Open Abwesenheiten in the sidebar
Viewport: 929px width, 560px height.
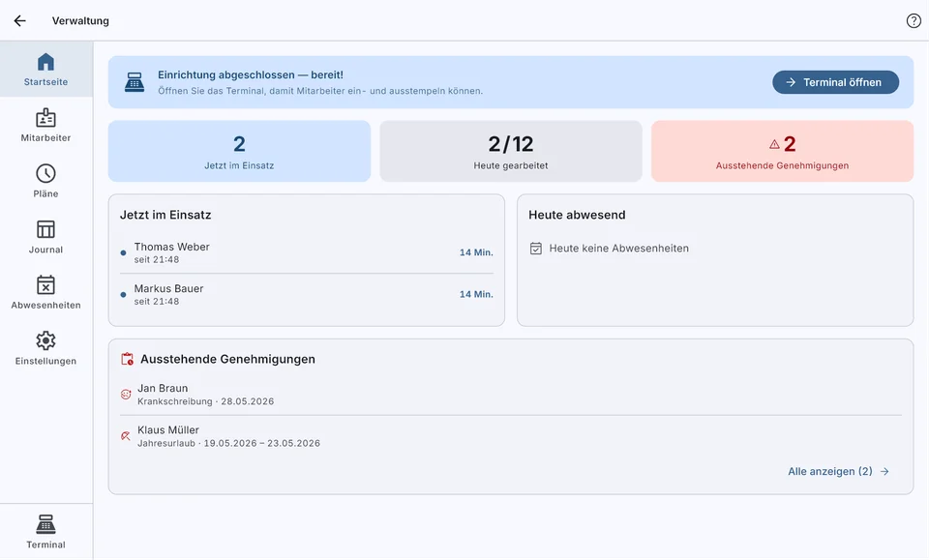pos(45,292)
